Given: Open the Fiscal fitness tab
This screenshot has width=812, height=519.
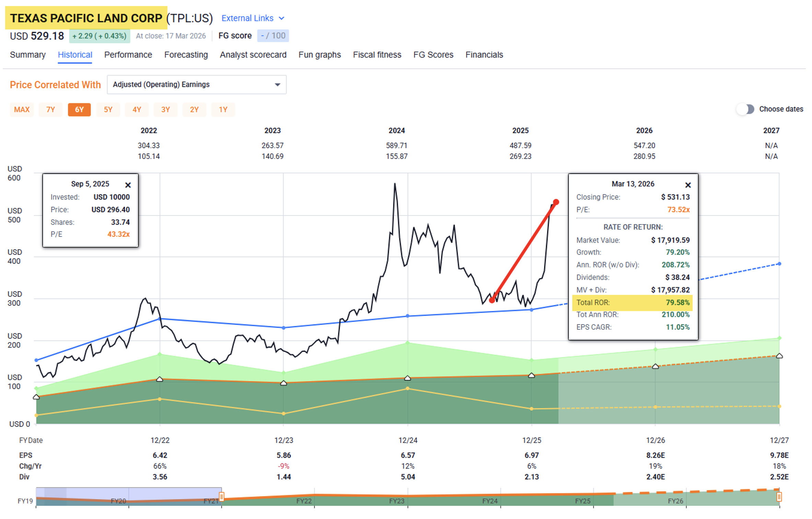Looking at the screenshot, I should (377, 55).
